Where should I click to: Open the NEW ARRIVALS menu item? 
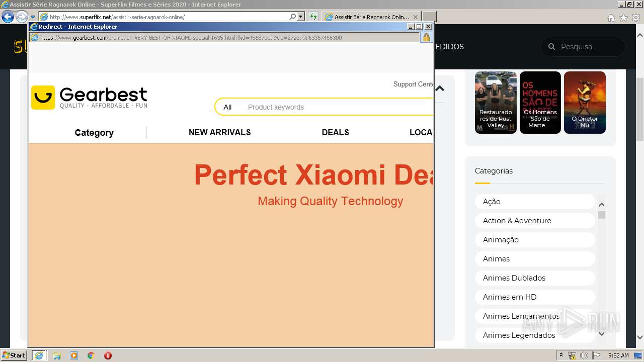pos(220,132)
